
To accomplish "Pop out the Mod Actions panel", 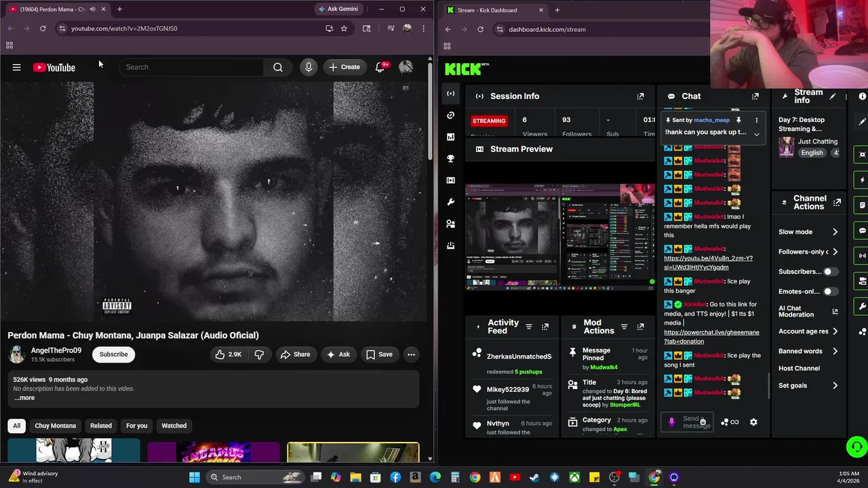I will 640,327.
